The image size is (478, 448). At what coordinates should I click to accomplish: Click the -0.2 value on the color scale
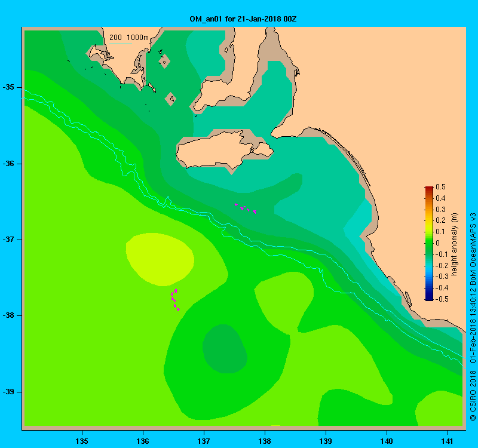point(442,265)
